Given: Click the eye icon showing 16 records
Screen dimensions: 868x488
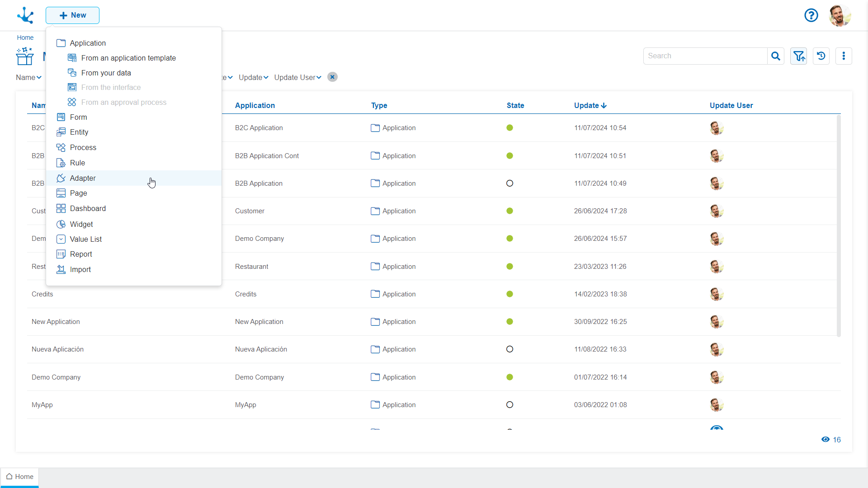Looking at the screenshot, I should tap(826, 440).
